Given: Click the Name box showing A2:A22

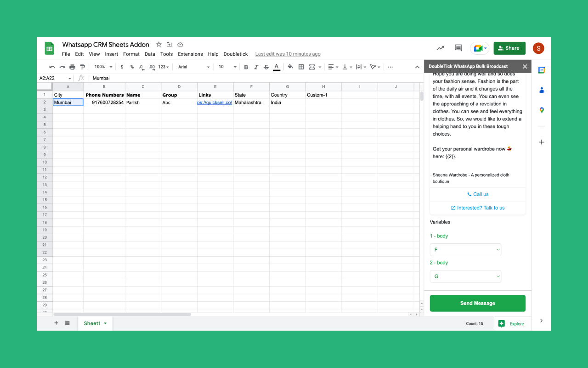Looking at the screenshot, I should point(55,78).
